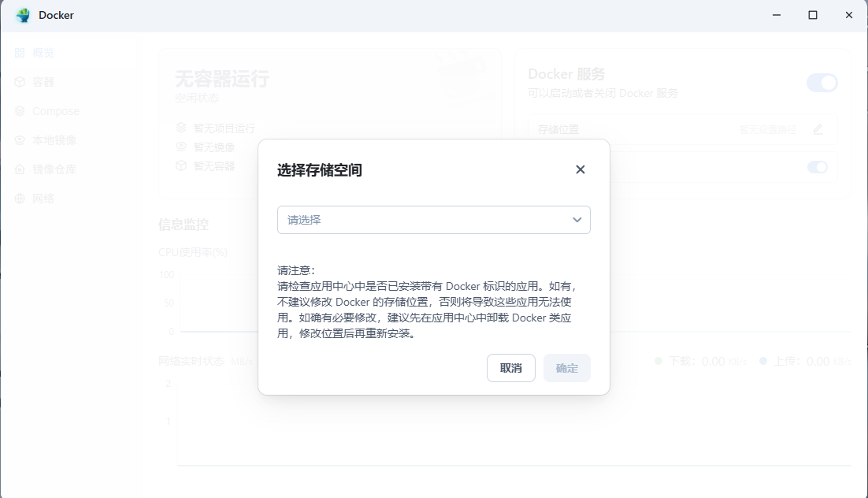Click the dropdown chevron arrow

(x=577, y=220)
